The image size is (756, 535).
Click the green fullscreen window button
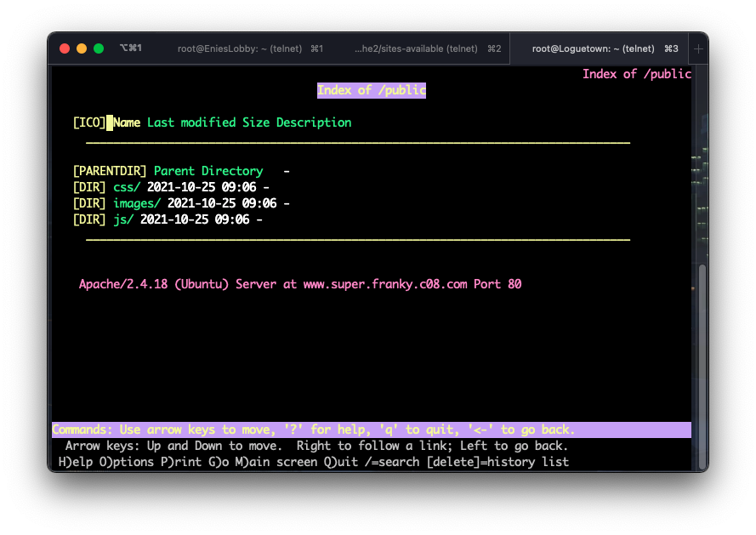(99, 48)
